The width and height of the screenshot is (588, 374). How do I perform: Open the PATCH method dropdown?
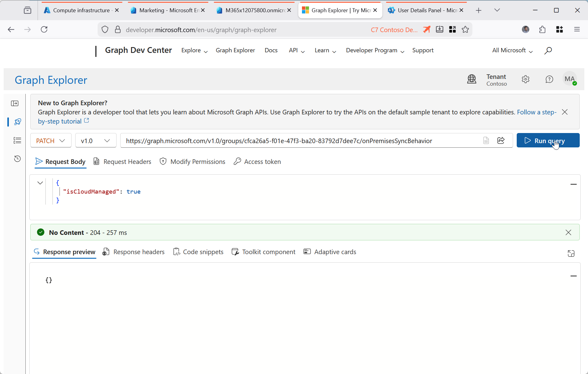pos(51,141)
